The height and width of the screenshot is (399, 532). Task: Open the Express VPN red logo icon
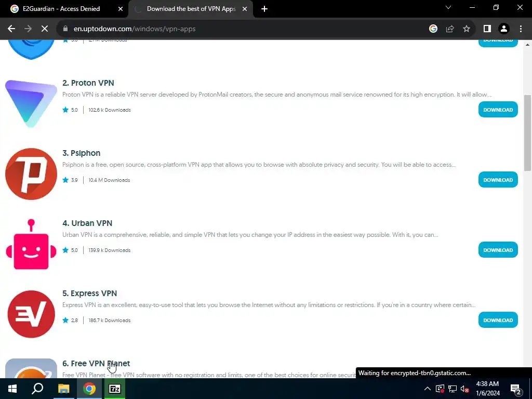(31, 314)
